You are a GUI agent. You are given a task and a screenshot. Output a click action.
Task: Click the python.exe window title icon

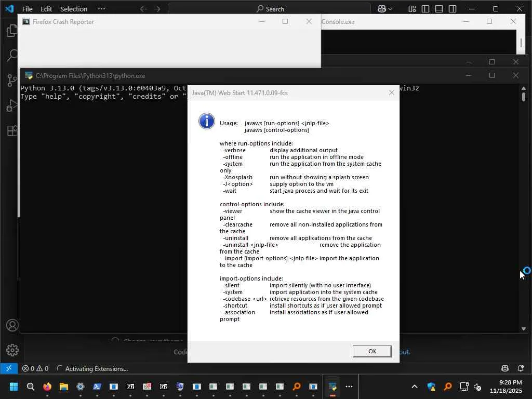[29, 75]
